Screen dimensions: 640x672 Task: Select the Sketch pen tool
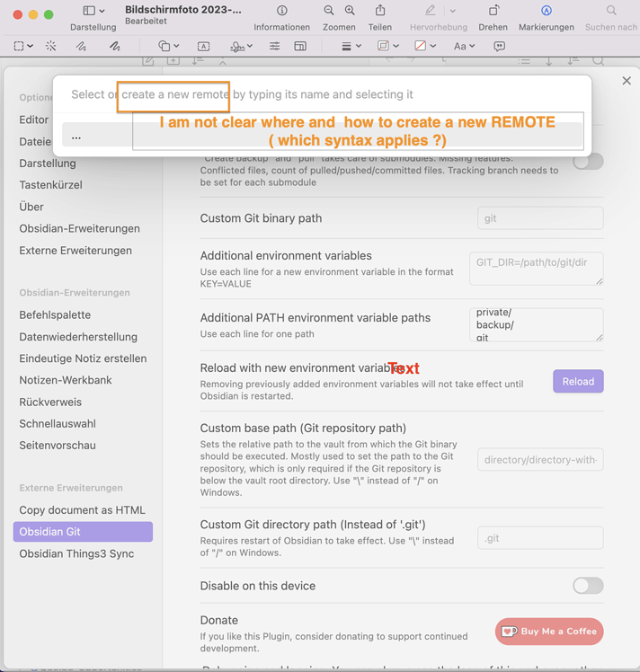81,46
